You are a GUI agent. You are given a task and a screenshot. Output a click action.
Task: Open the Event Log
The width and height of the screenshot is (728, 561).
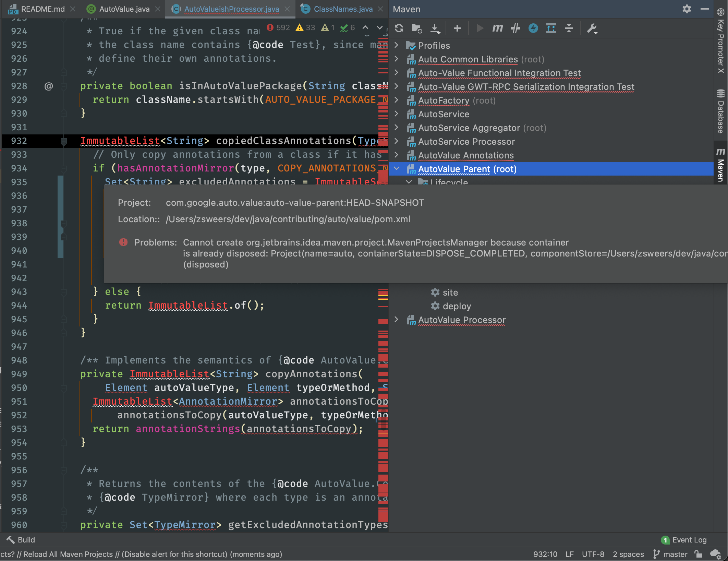689,539
